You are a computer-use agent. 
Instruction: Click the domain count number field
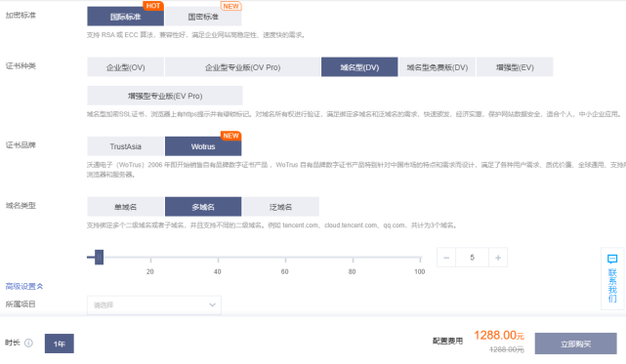pyautogui.click(x=473, y=258)
